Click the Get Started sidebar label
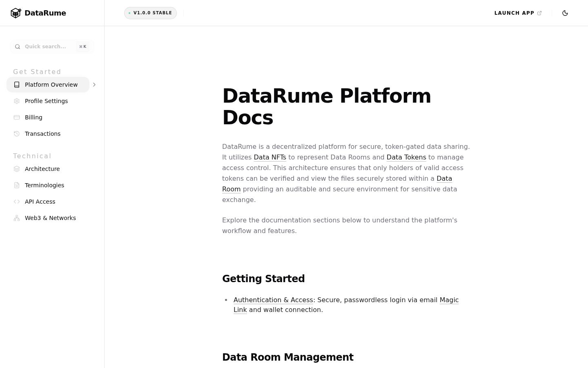The width and height of the screenshot is (588, 368). click(x=37, y=72)
